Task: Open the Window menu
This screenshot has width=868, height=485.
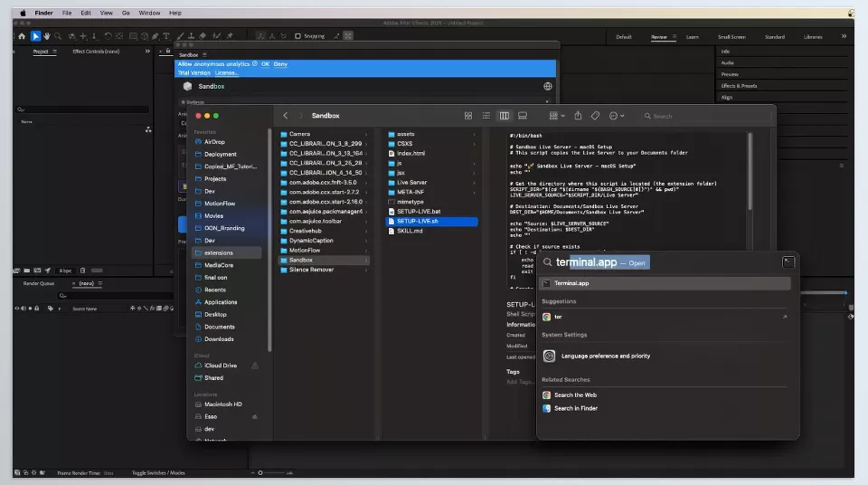Action: pos(149,13)
